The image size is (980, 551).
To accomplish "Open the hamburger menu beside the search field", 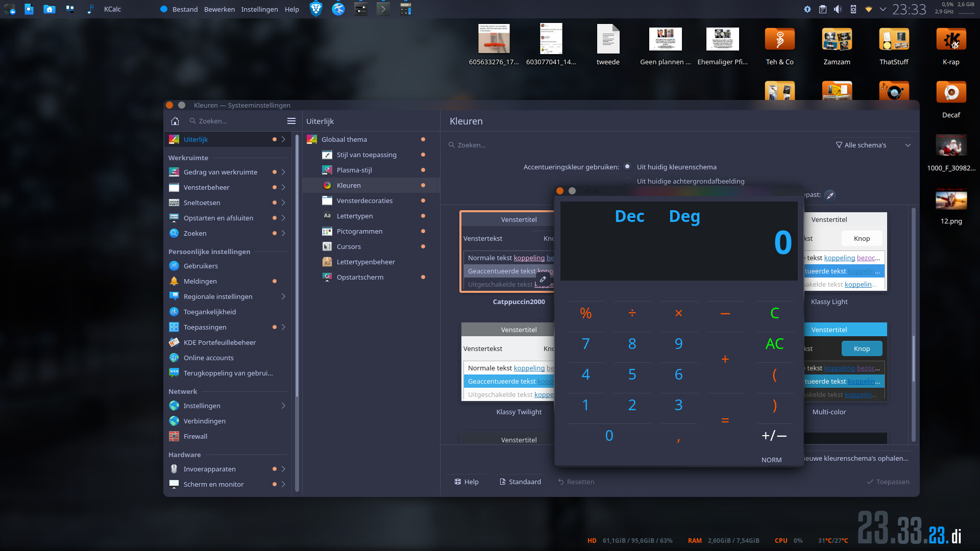I will [291, 121].
